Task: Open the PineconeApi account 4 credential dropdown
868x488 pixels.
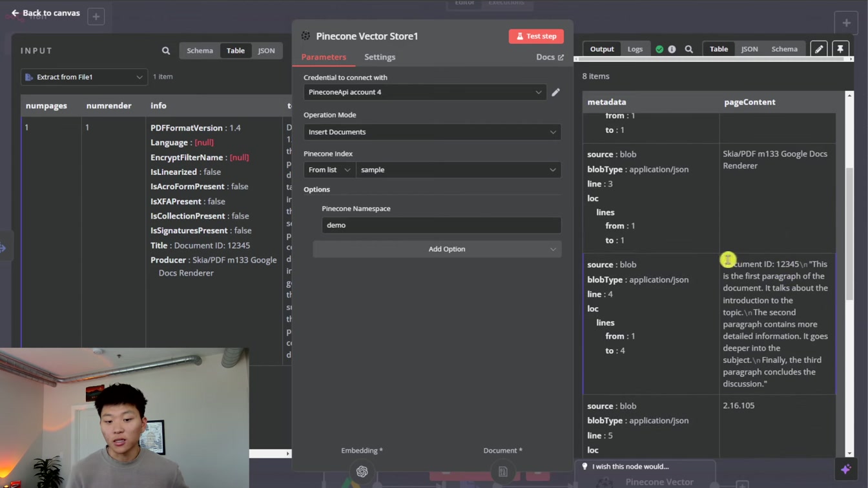Action: point(425,92)
